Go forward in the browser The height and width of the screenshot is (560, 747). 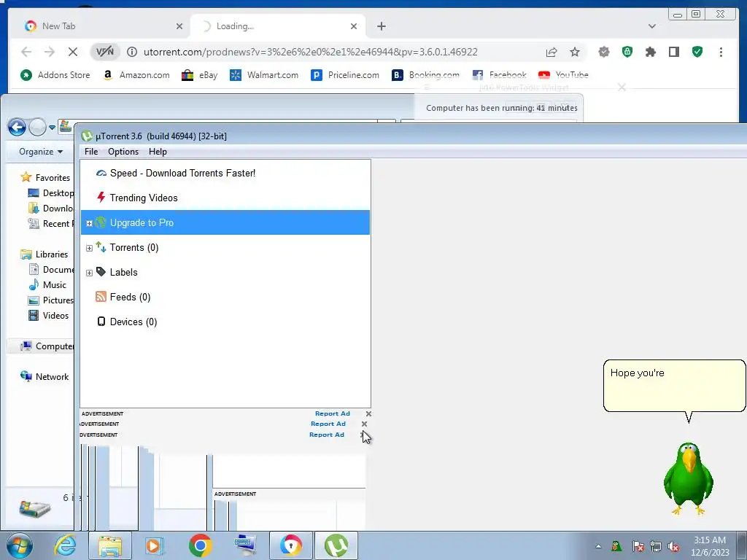(x=49, y=52)
